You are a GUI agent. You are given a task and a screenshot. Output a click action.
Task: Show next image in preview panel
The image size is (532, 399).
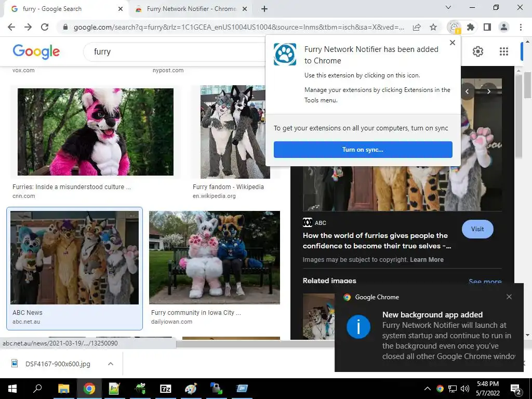point(488,91)
